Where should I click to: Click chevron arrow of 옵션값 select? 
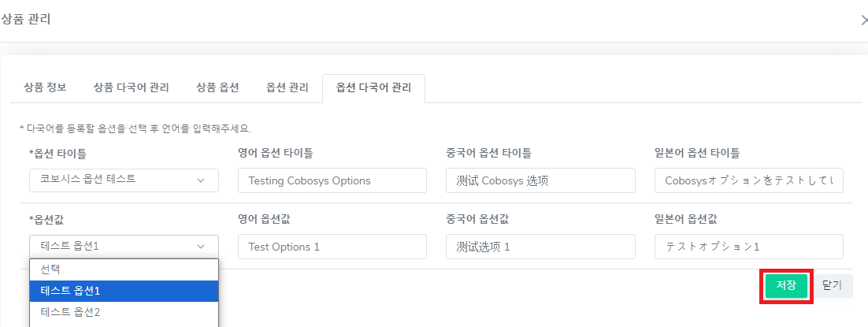click(202, 246)
